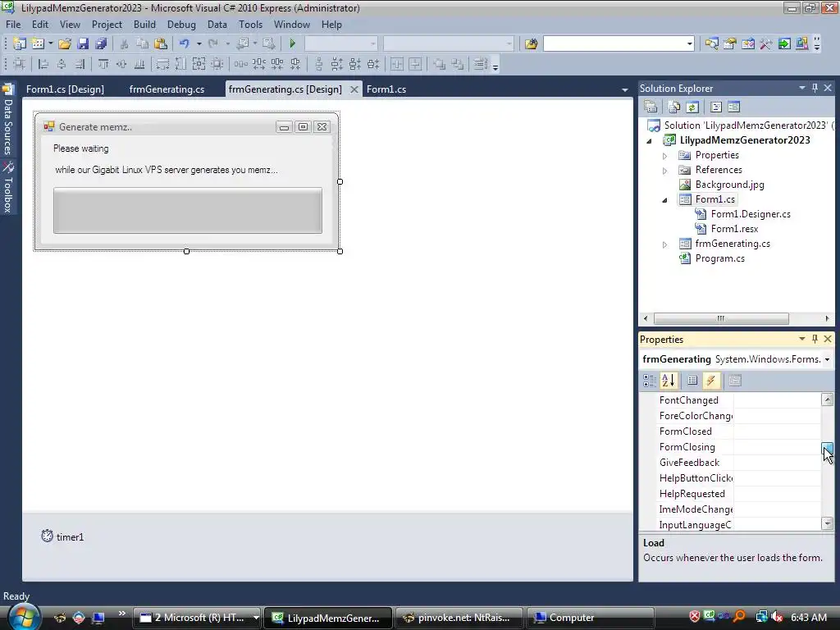Click the Start Page toolbar icon
The image size is (840, 630).
(784, 43)
